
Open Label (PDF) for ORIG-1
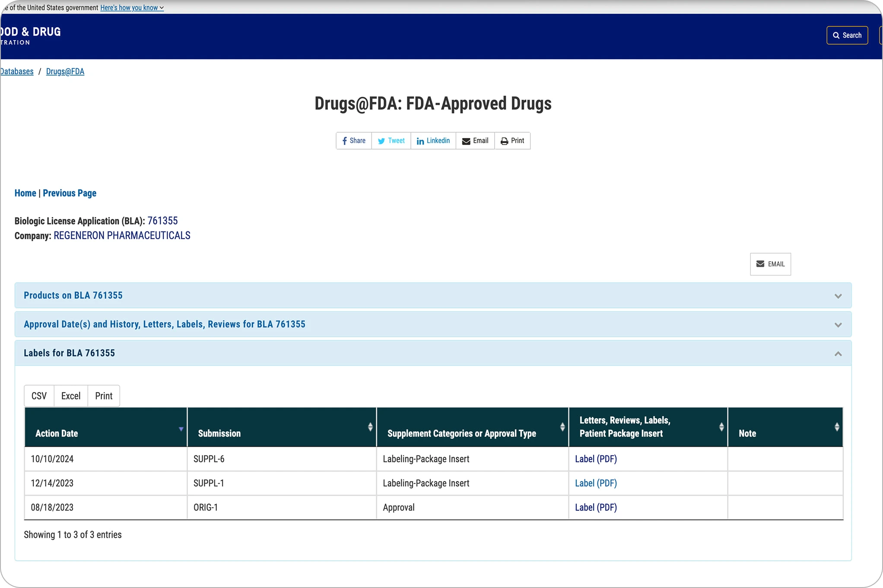pos(596,507)
